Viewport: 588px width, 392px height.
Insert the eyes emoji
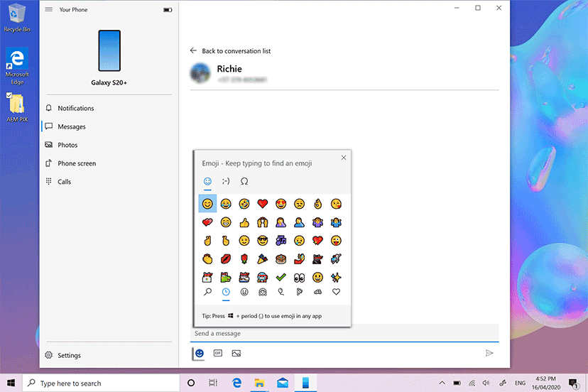299,277
